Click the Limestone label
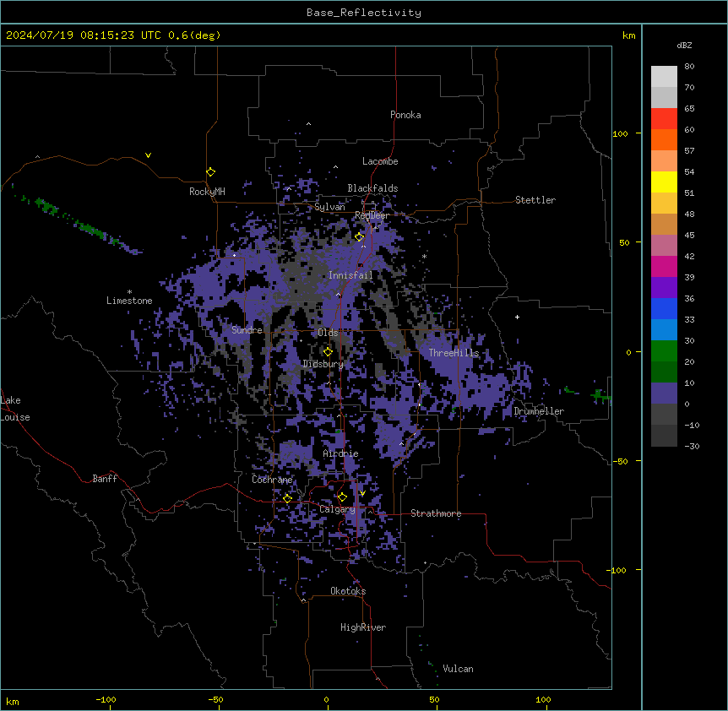This screenshot has height=711, width=728. (129, 301)
